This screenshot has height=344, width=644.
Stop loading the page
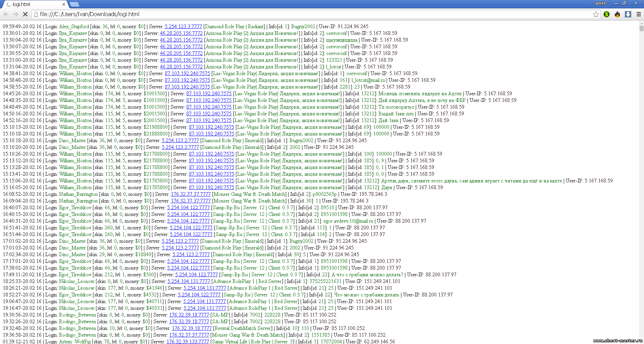25,14
